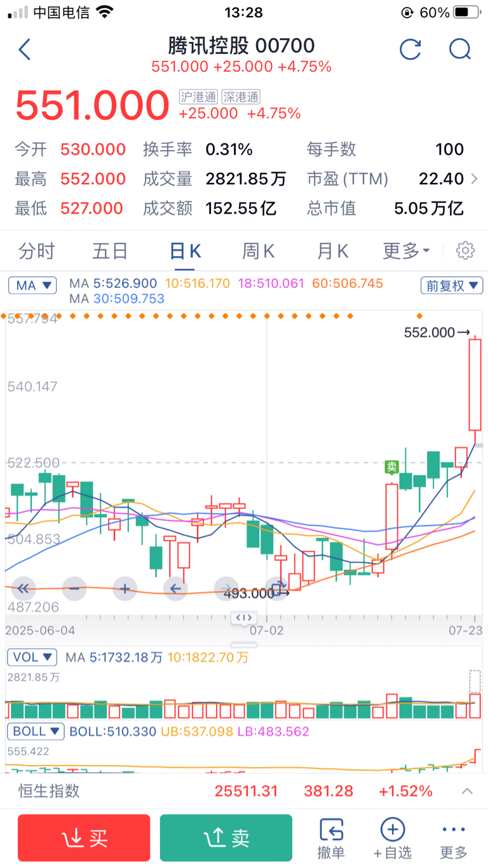Tap the 深港通 tag
This screenshot has height=868, width=488.
[x=241, y=97]
